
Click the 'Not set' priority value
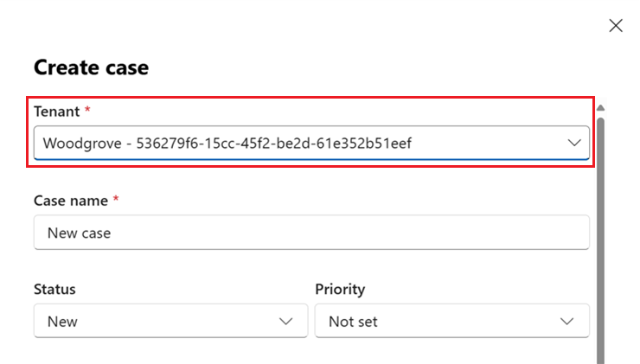[x=353, y=322]
